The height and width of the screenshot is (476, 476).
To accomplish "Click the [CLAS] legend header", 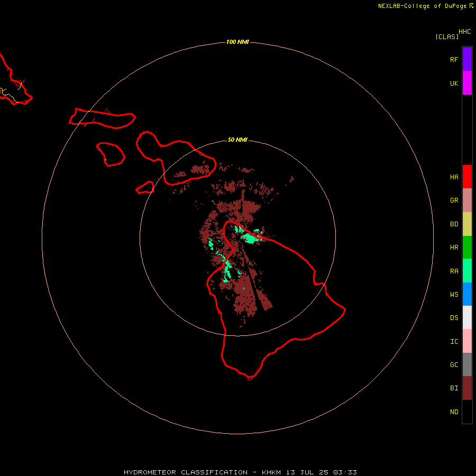I will [x=447, y=36].
